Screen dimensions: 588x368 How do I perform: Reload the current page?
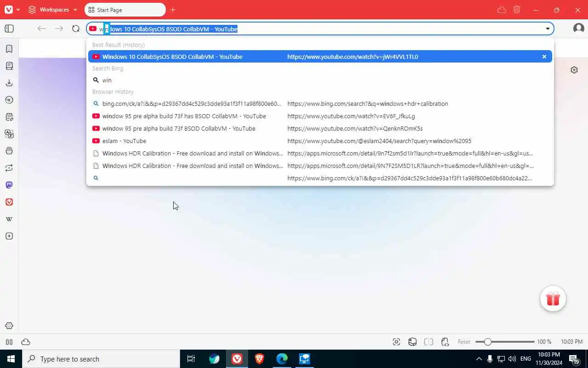click(76, 29)
